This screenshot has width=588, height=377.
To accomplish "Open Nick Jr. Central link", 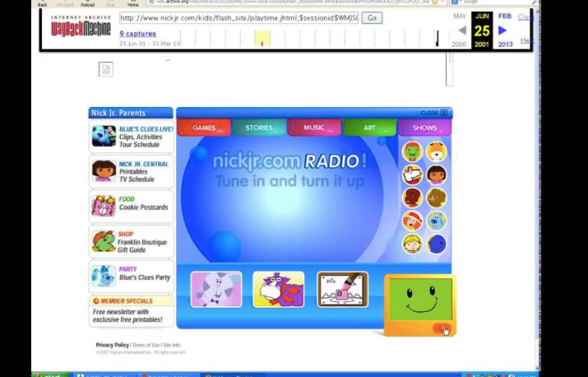I will click(x=144, y=171).
